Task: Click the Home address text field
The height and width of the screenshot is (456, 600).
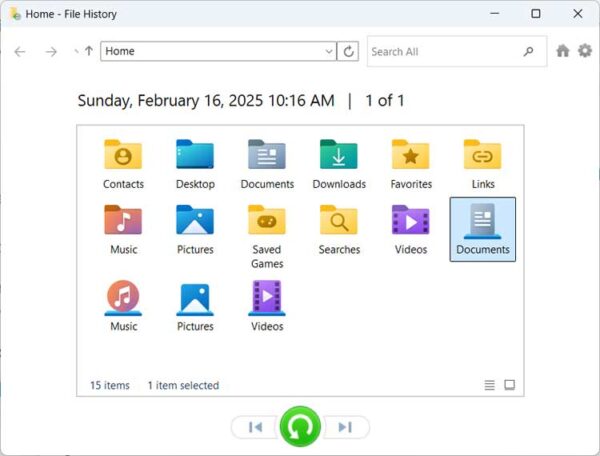Action: pos(213,51)
